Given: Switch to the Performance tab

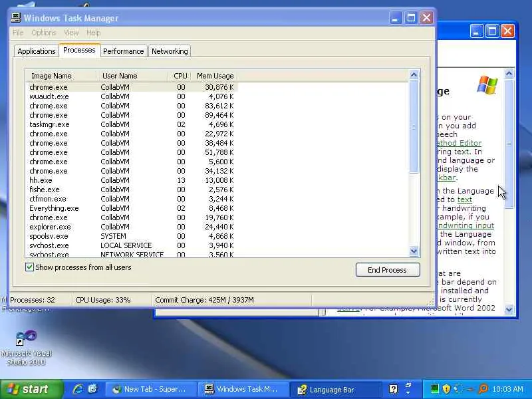Looking at the screenshot, I should pos(124,51).
